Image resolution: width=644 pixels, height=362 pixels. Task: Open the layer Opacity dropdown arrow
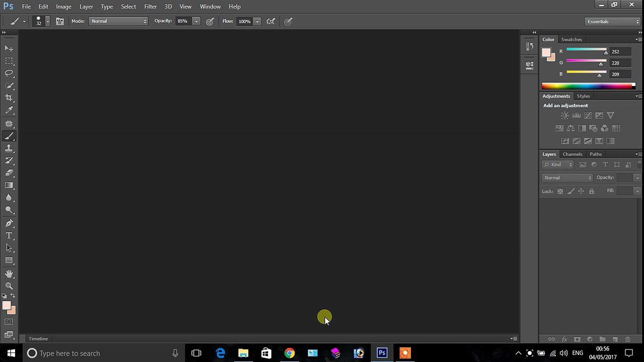(637, 177)
